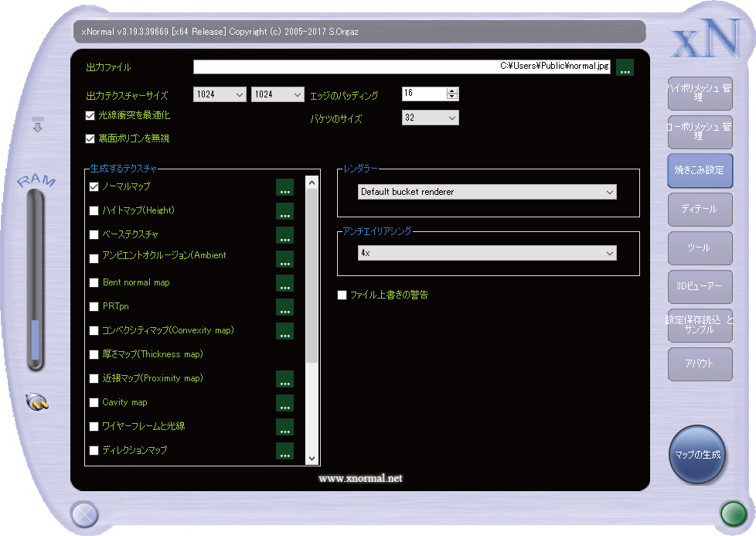Image resolution: width=756 pixels, height=536 pixels.
Task: Click the green round button
Action: click(734, 514)
